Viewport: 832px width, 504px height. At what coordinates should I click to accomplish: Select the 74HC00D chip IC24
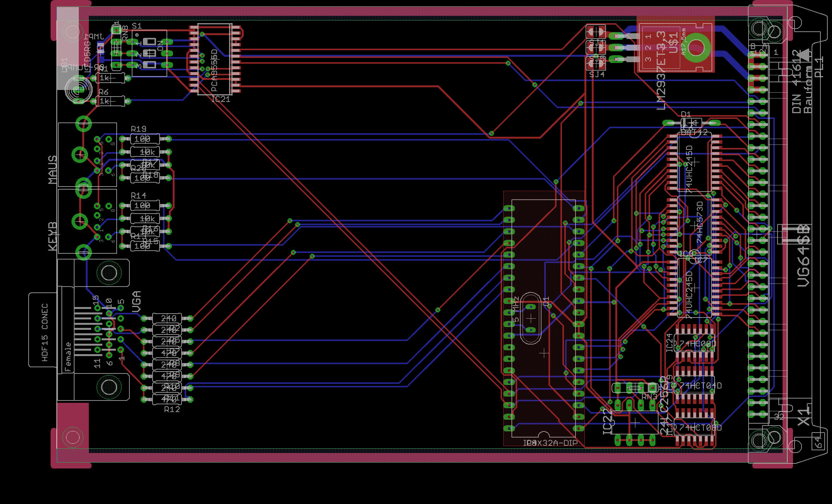(694, 343)
